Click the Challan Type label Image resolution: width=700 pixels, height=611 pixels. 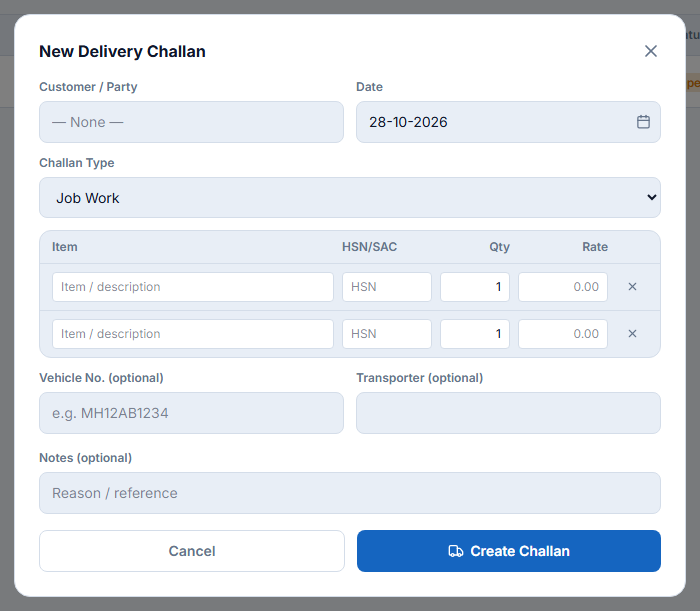77,163
